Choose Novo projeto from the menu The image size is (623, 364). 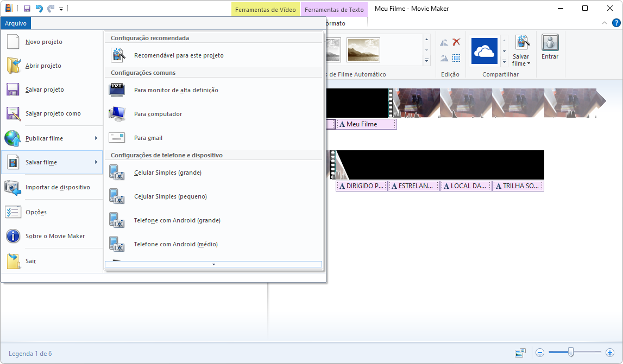tap(52, 42)
